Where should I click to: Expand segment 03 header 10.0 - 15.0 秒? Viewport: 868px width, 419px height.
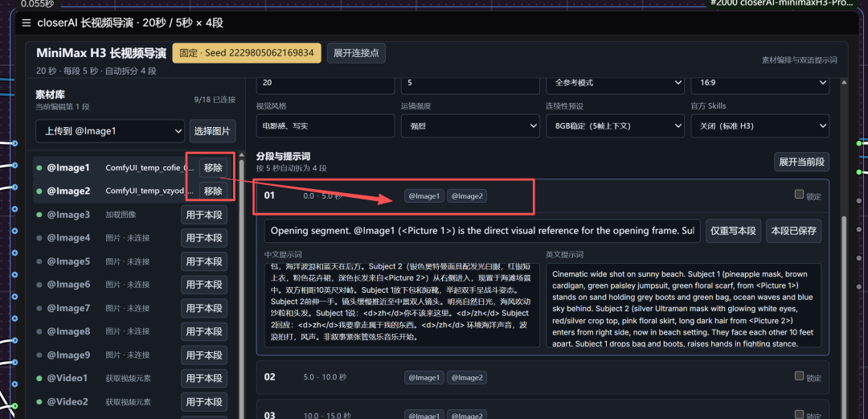[x=542, y=411]
